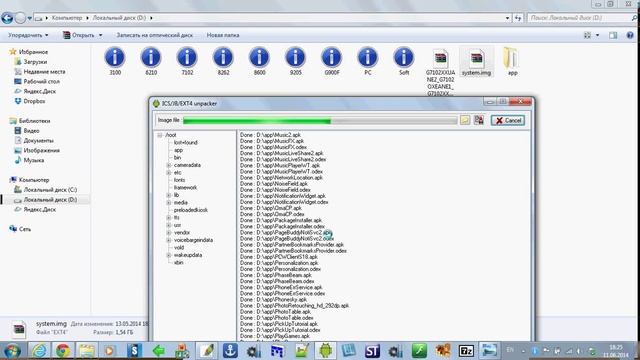Screen dimensions: 640x360
Task: Open Загрузки in favorites
Action: click(31, 62)
